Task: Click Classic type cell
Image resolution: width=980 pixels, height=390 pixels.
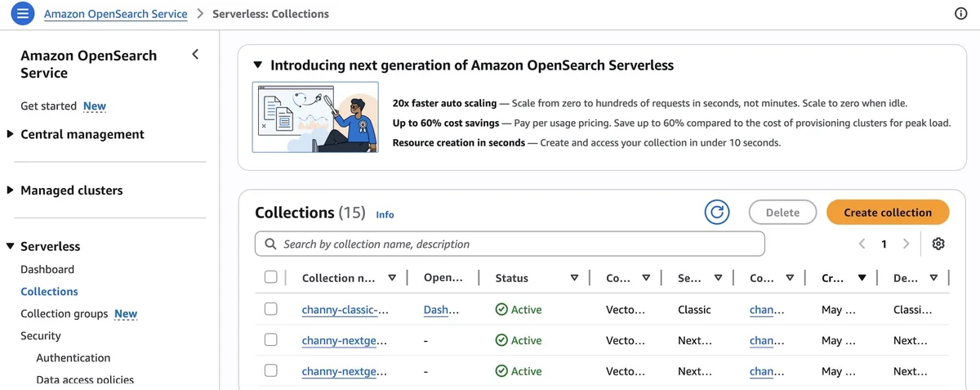Action: tap(694, 310)
